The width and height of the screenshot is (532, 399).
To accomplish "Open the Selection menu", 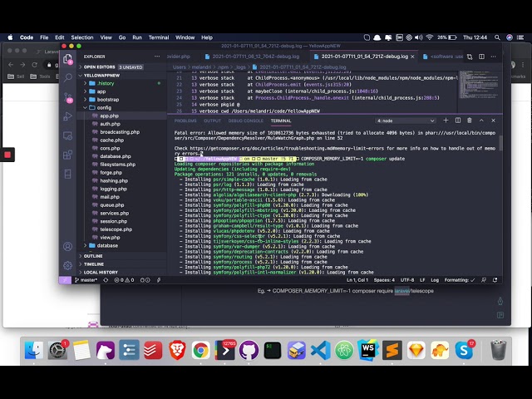I will [82, 37].
